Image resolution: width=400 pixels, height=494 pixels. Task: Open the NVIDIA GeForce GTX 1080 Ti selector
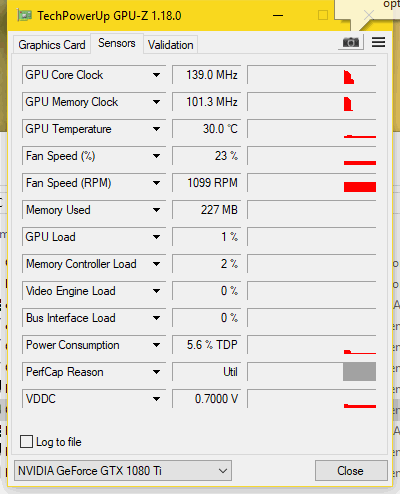click(x=123, y=471)
